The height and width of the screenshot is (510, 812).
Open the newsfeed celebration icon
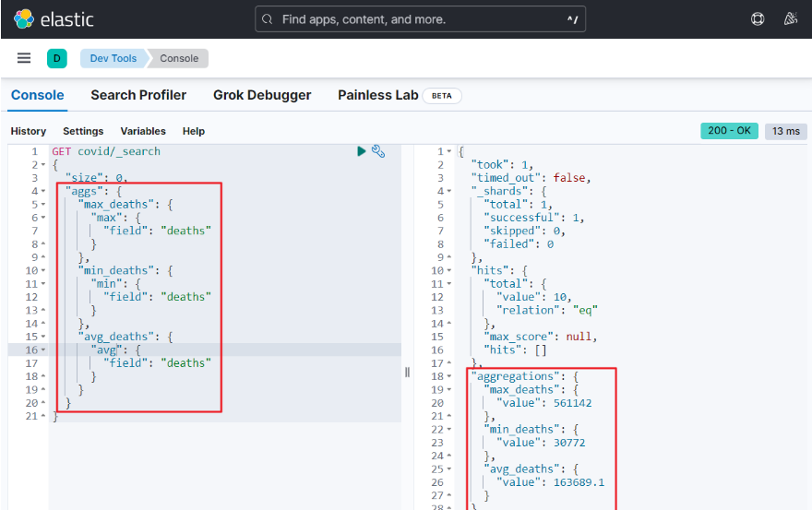pyautogui.click(x=790, y=19)
